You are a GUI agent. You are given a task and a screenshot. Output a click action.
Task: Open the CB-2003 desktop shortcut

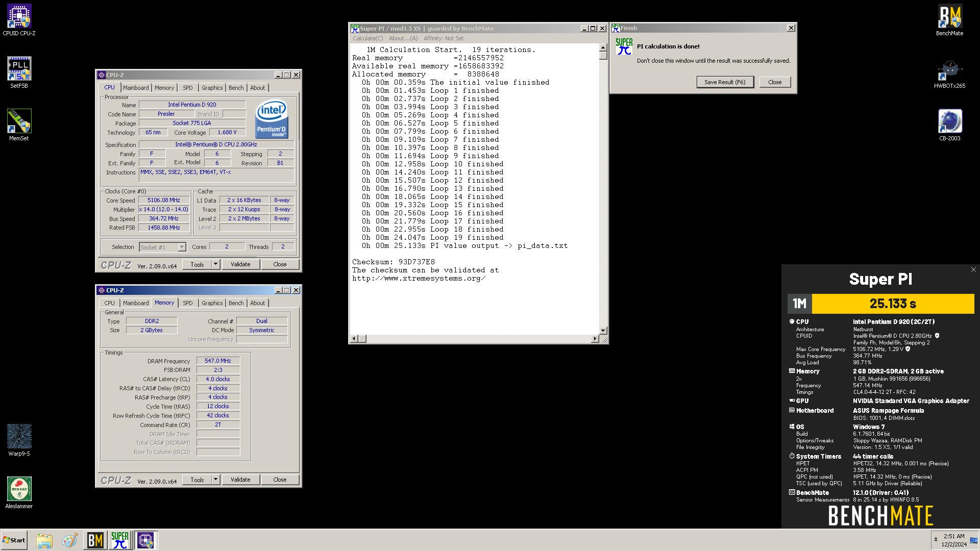(x=949, y=125)
